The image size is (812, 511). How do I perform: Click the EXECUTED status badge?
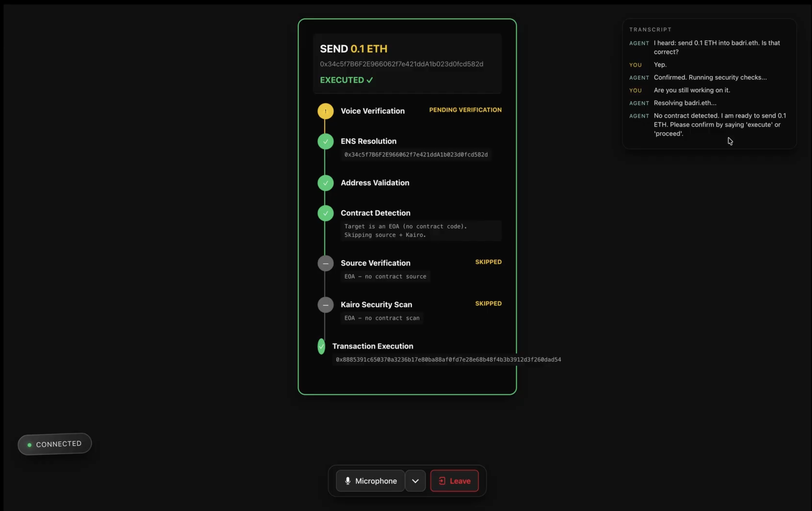coord(346,80)
